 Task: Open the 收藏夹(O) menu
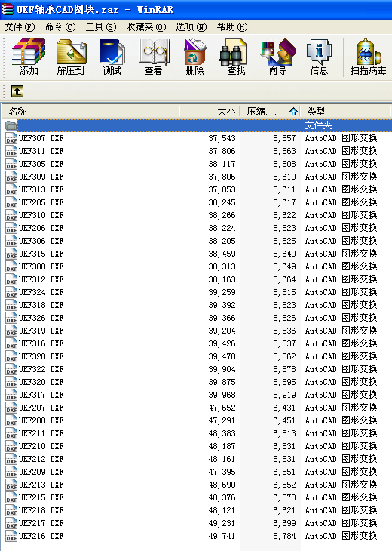click(x=146, y=27)
